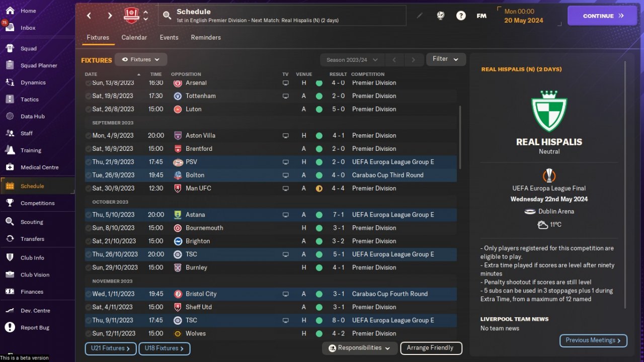
Task: Toggle the checkmark beside Aston Villa fixture
Action: pos(89,136)
